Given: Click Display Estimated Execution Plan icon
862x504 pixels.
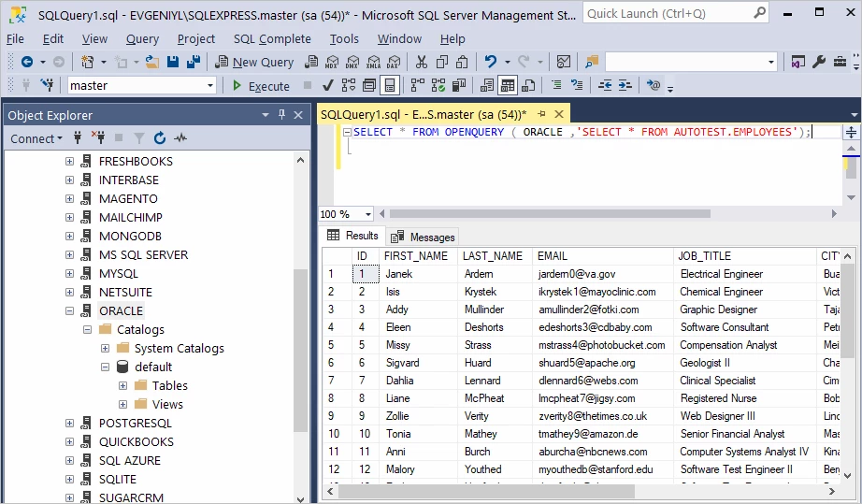Looking at the screenshot, I should (x=349, y=85).
